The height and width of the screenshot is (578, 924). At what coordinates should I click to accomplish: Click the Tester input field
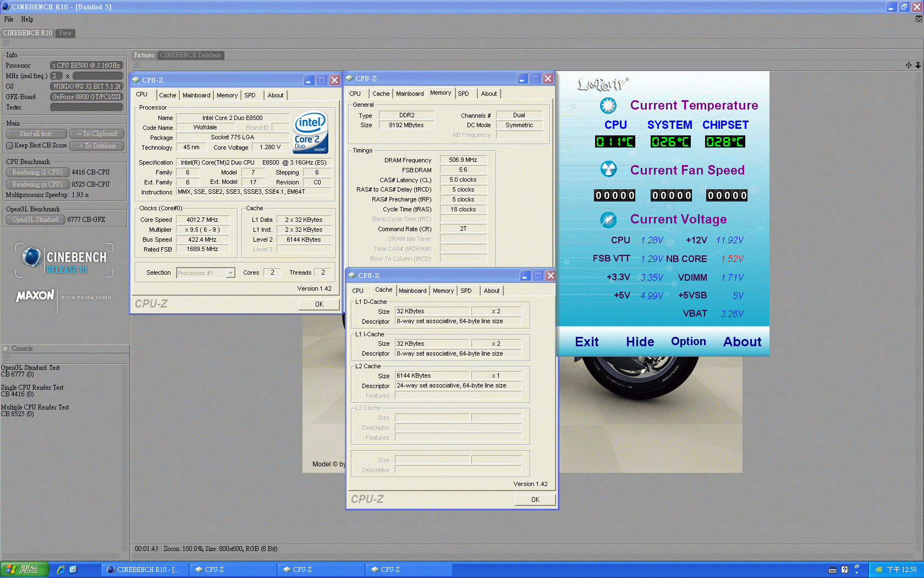point(86,107)
